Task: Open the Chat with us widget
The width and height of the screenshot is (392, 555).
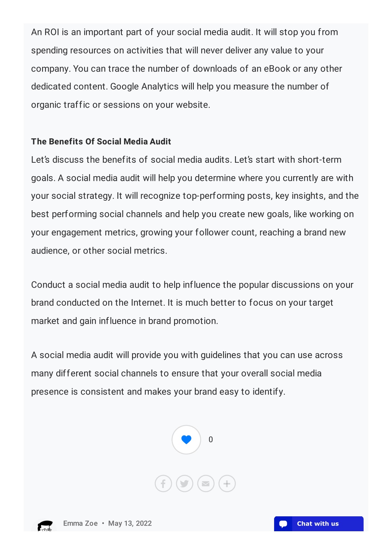Action: [x=318, y=524]
